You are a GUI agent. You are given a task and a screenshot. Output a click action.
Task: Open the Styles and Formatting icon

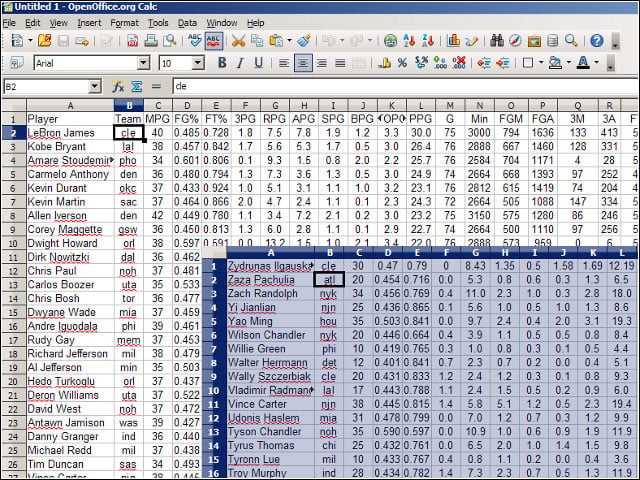(x=17, y=63)
